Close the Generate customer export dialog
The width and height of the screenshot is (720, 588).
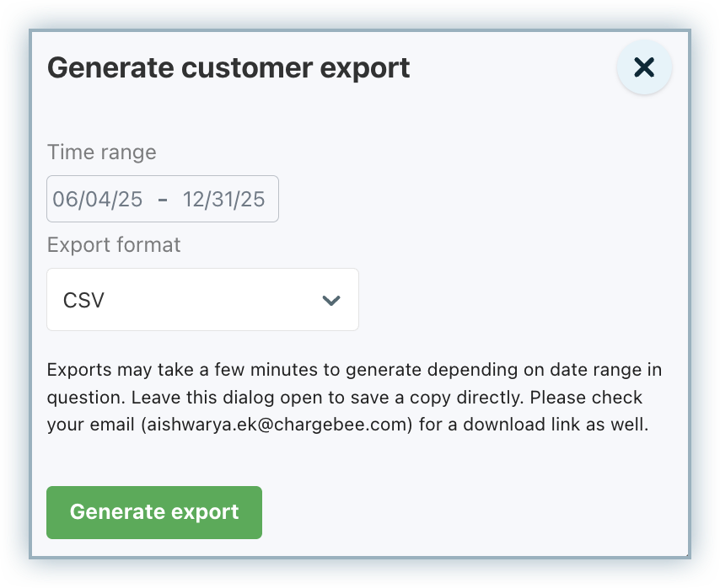click(644, 67)
